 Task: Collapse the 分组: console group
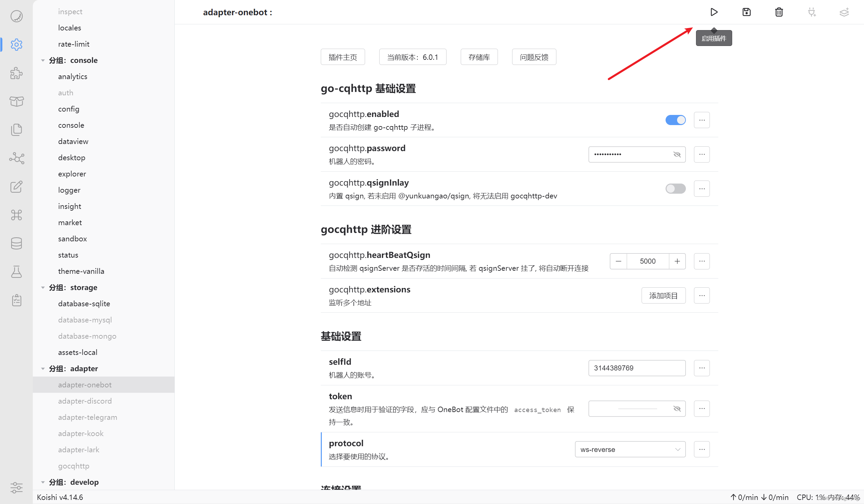[43, 61]
